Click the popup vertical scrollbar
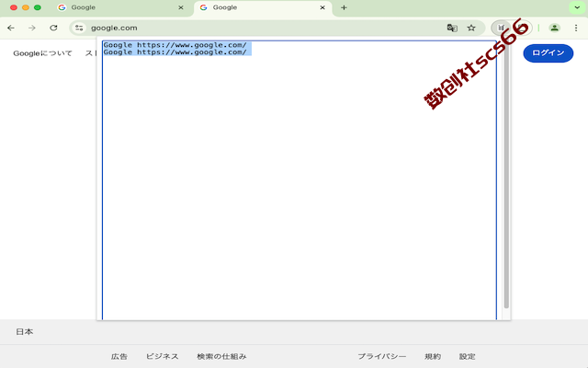The image size is (588, 368). coord(506,177)
